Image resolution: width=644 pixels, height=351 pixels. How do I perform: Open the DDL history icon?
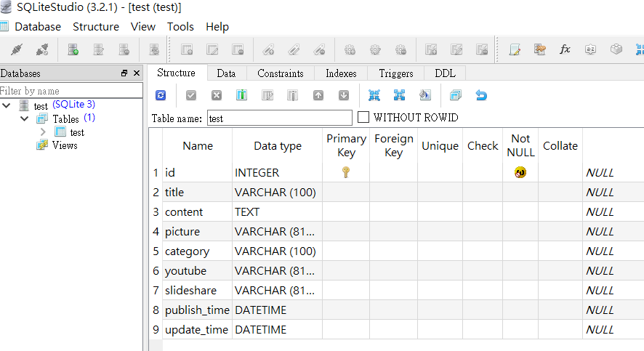539,49
